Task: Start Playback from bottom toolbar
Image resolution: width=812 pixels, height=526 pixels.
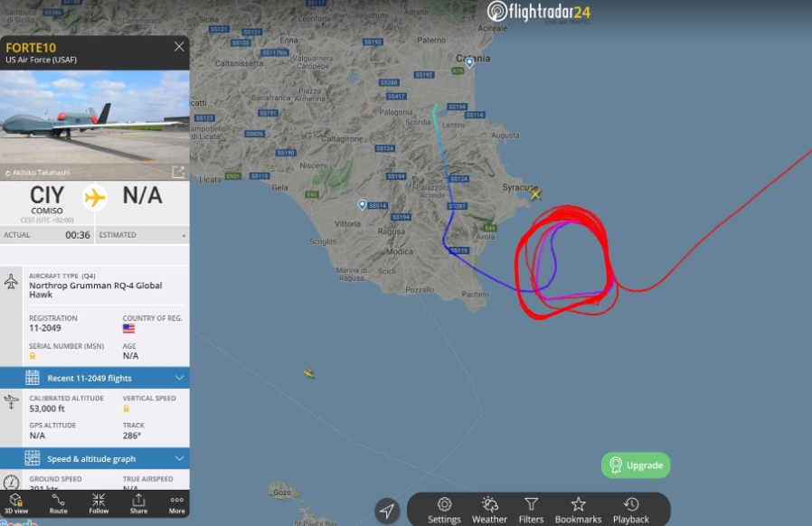Action: tap(631, 511)
